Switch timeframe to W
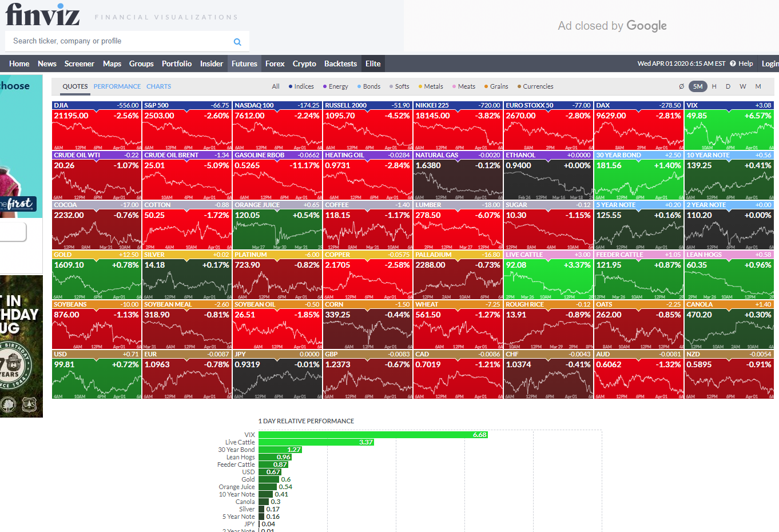Screen dimensions: 779x532 [x=743, y=86]
